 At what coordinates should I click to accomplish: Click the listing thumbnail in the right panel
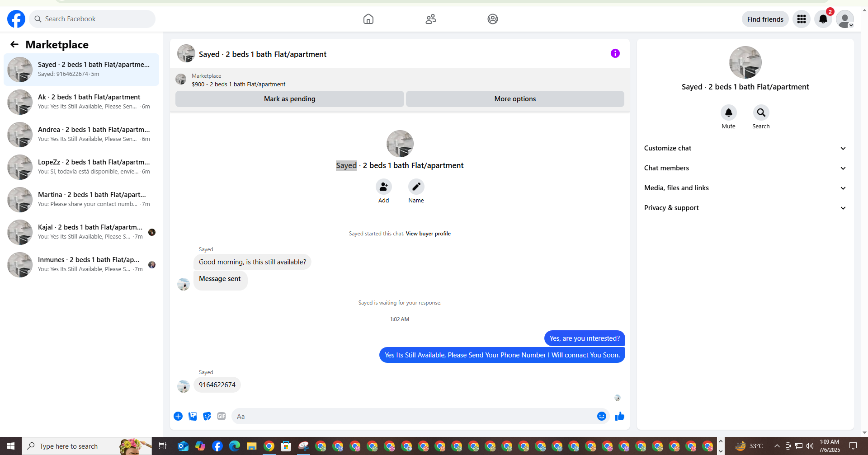(745, 62)
